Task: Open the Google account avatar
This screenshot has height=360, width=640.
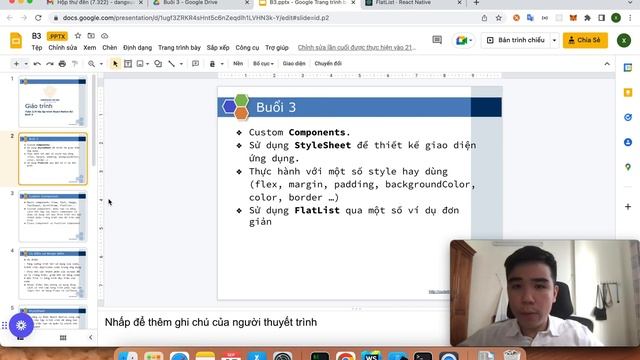Action: 624,40
